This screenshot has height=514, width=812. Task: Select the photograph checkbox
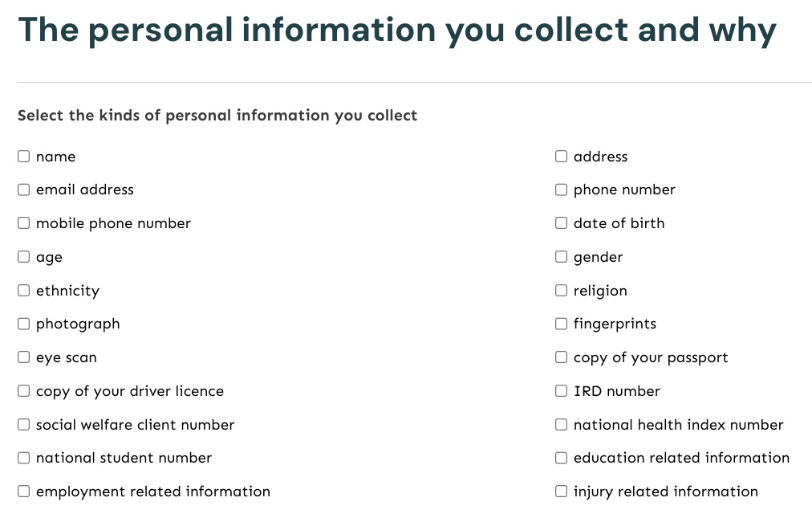click(24, 324)
